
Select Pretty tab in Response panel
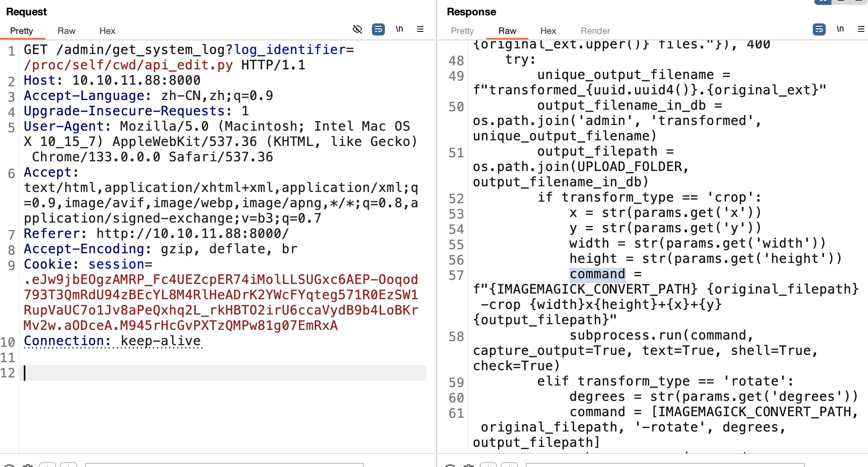462,31
